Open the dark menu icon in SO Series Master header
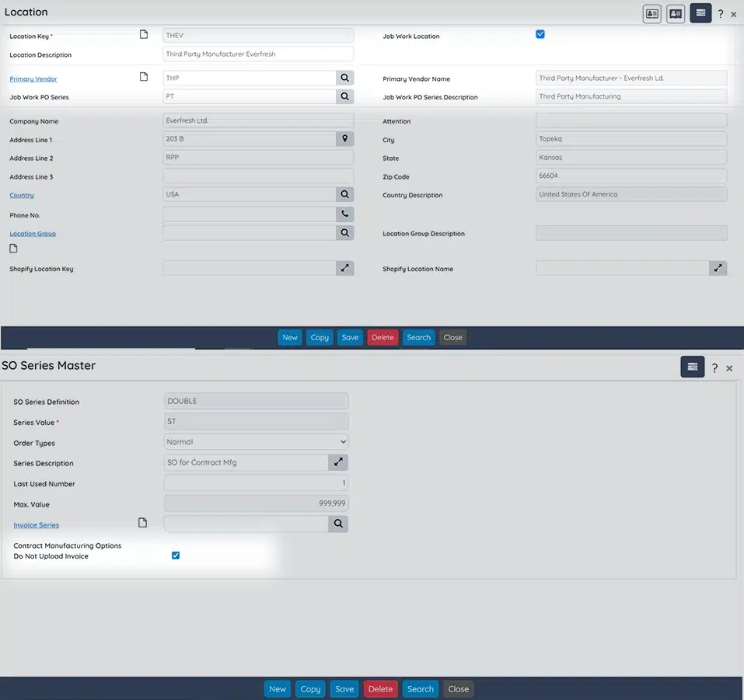Viewport: 744px width, 700px height. coord(692,367)
